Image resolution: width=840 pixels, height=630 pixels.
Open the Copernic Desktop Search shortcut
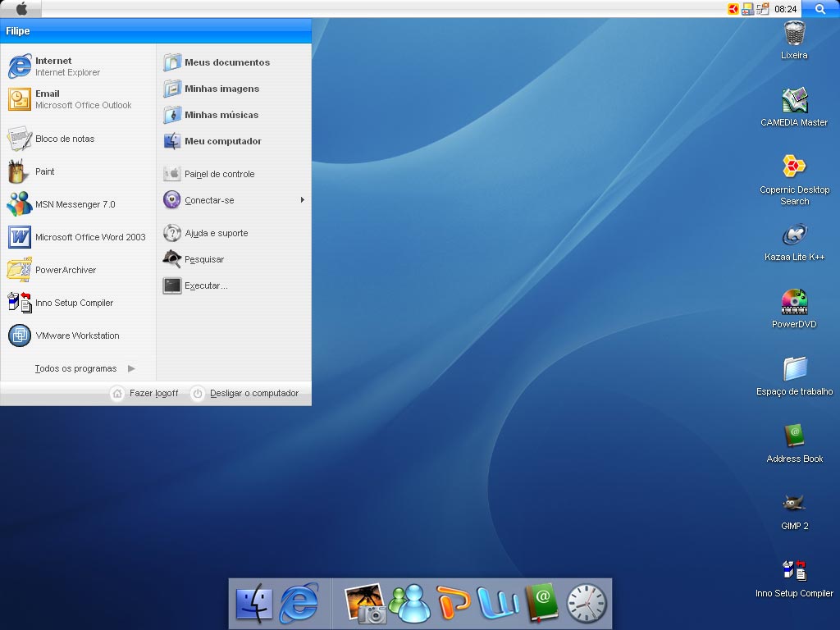tap(794, 180)
